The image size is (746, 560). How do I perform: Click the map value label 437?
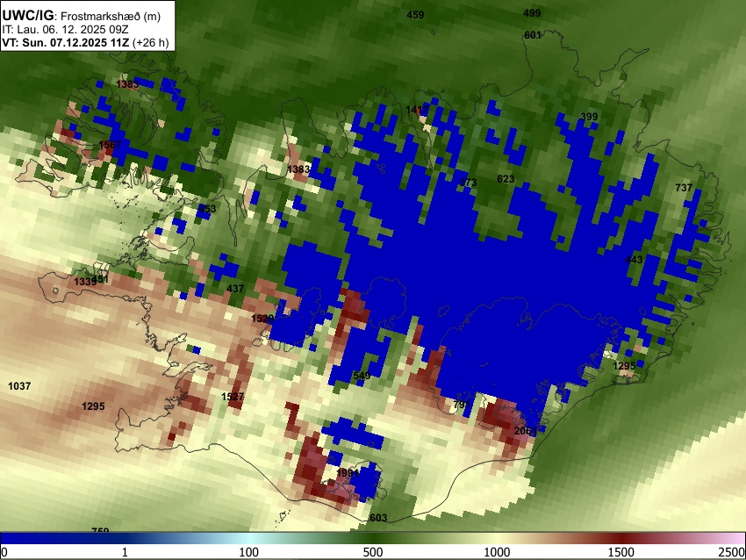tap(235, 288)
